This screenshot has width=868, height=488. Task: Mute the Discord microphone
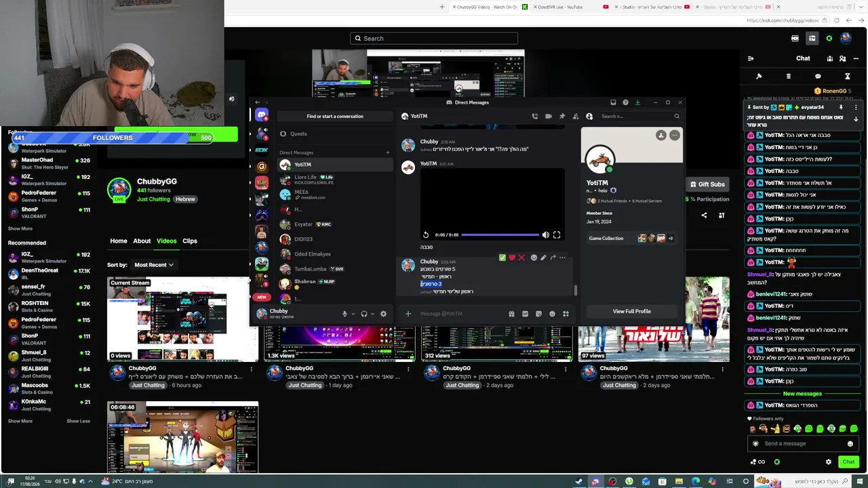point(344,314)
